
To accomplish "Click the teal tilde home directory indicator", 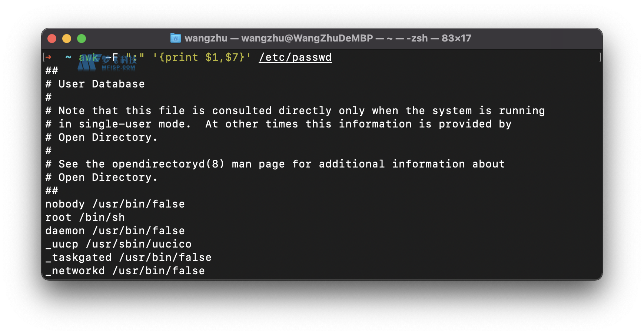I will (68, 57).
